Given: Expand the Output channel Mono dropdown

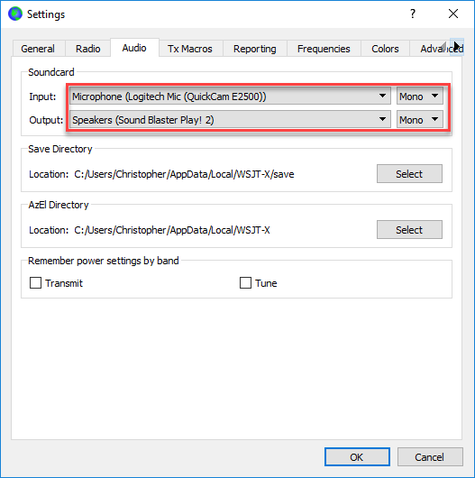Looking at the screenshot, I should pyautogui.click(x=420, y=120).
